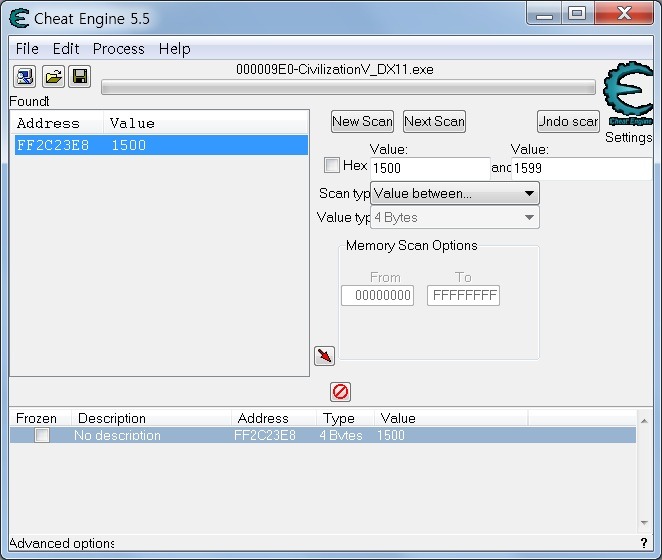Click the Cheat Engine title bar icon

pos(19,19)
